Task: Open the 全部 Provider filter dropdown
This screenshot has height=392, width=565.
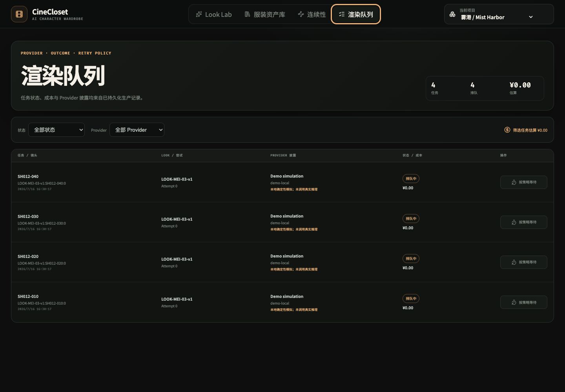Action: [x=137, y=130]
